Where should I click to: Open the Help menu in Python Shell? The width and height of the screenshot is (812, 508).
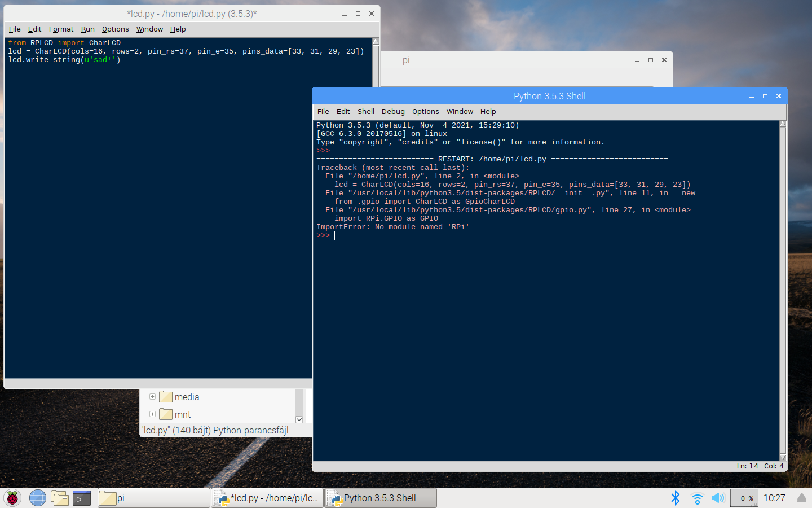[488, 112]
